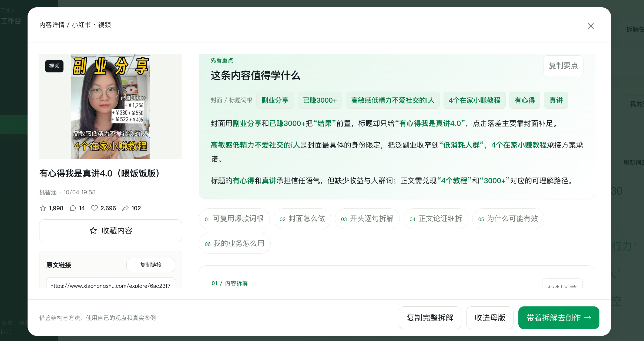Click the heading 这条内容值得学什么
Screen dimensions: 644x341
255,75
